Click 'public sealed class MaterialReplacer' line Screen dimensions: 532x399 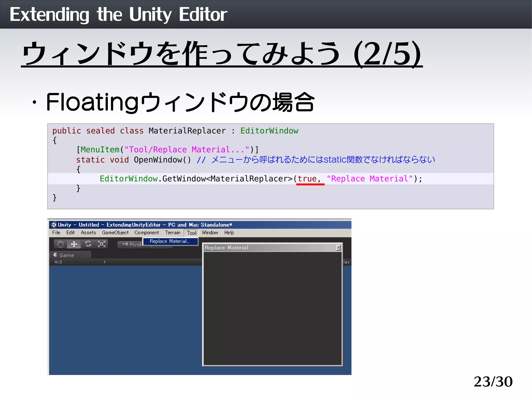pyautogui.click(x=175, y=130)
